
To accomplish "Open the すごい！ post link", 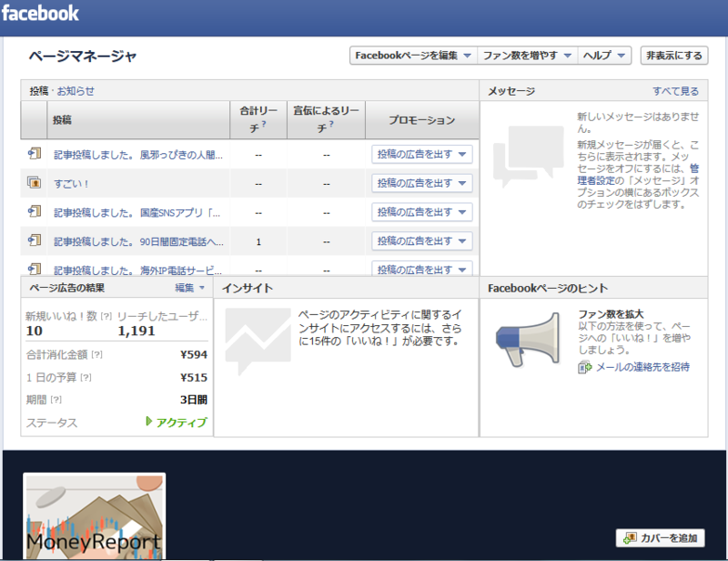I will coord(71,184).
